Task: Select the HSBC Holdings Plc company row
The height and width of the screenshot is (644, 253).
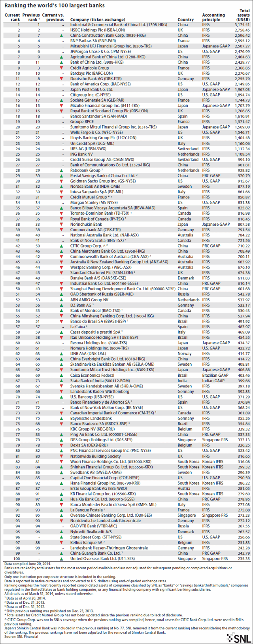Action: [x=127, y=30]
